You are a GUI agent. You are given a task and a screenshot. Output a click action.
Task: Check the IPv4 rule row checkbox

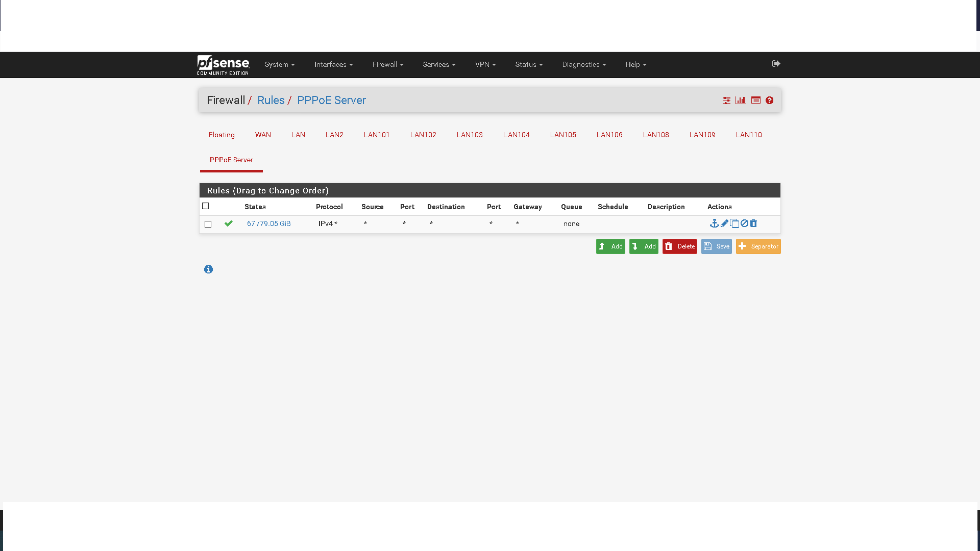click(208, 224)
